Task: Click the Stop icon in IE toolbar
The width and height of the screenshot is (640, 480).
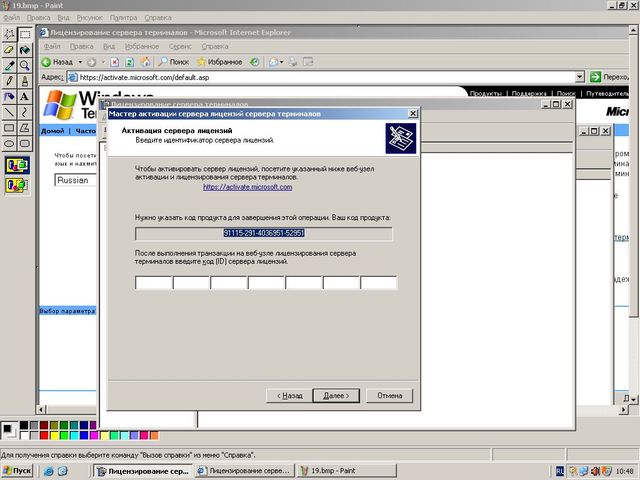Action: 115,62
